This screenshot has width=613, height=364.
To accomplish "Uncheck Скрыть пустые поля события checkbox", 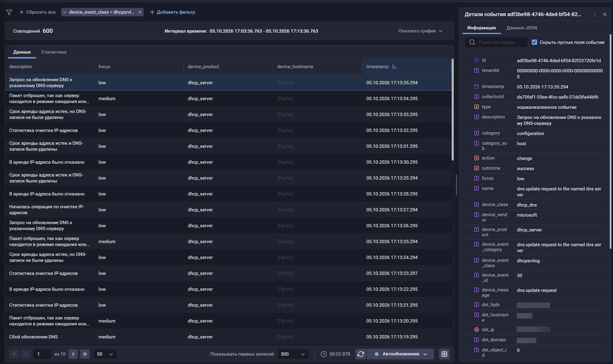I will click(534, 42).
